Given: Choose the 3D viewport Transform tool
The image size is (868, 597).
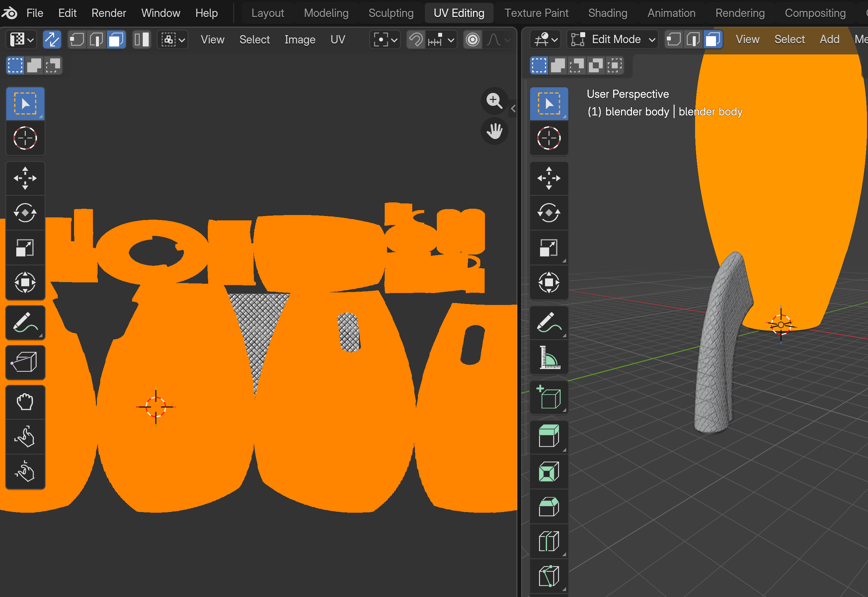Looking at the screenshot, I should 549,282.
